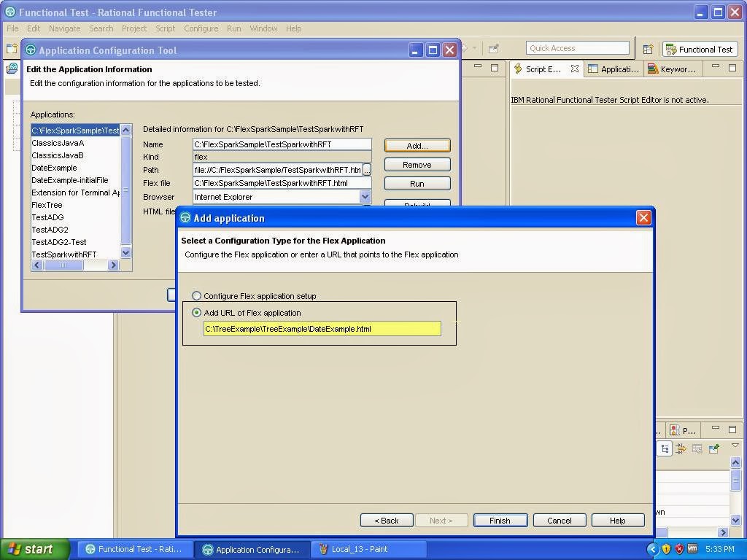The image size is (747, 560).
Task: Click Applications list vertical scrollbar thumb
Action: pos(125,190)
